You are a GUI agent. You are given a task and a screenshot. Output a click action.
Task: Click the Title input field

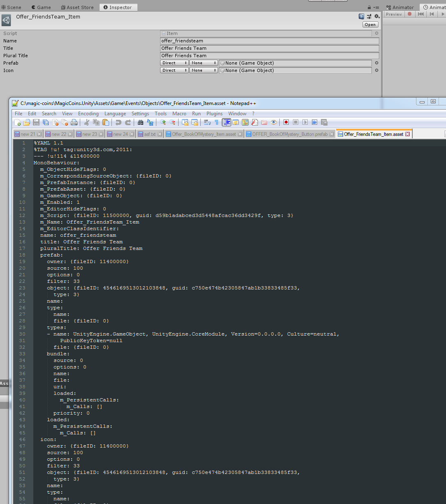(269, 48)
